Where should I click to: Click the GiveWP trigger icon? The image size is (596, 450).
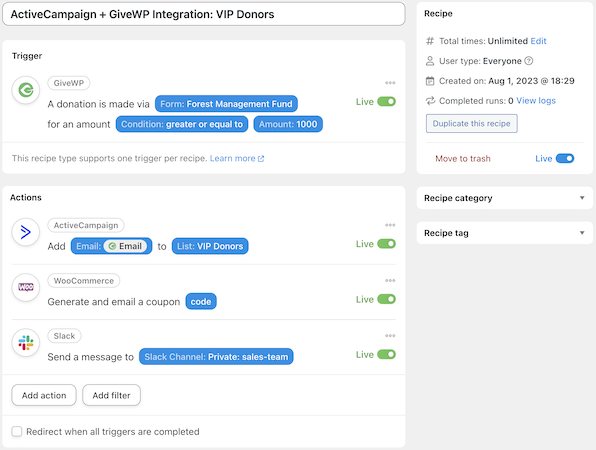26,90
